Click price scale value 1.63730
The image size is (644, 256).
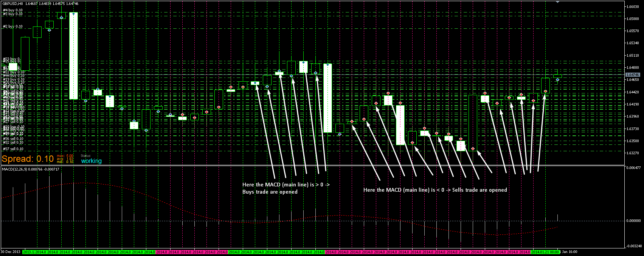pos(633,129)
